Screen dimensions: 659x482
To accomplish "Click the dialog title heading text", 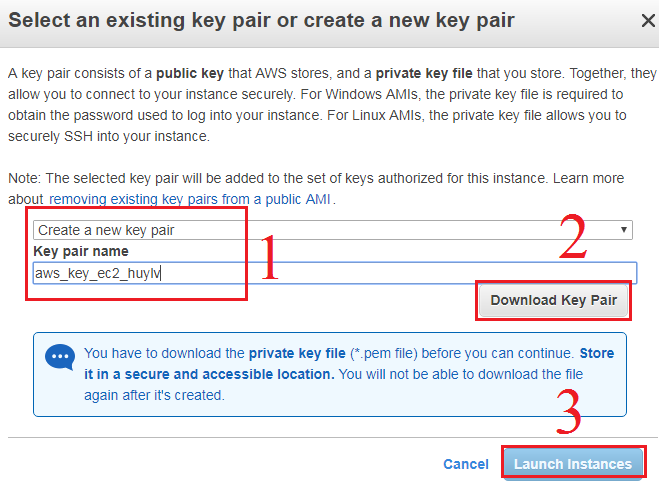I will pos(263,21).
